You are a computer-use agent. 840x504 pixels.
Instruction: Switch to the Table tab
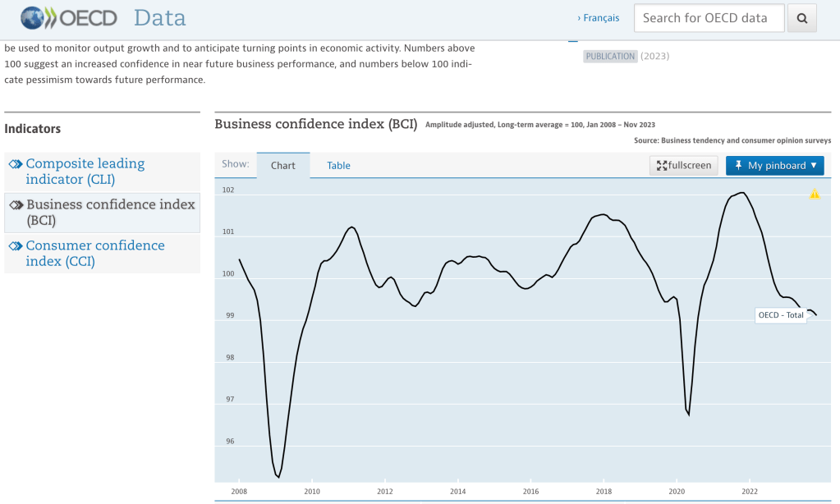(x=338, y=166)
